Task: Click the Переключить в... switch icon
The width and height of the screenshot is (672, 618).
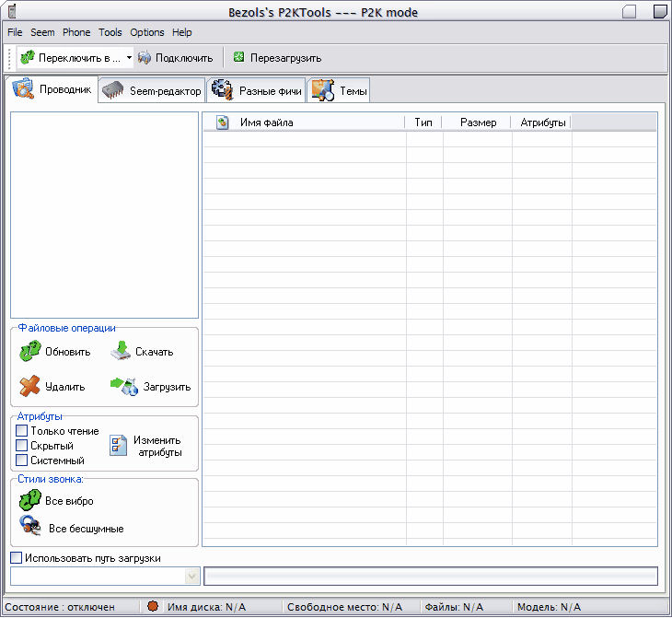Action: pos(28,57)
